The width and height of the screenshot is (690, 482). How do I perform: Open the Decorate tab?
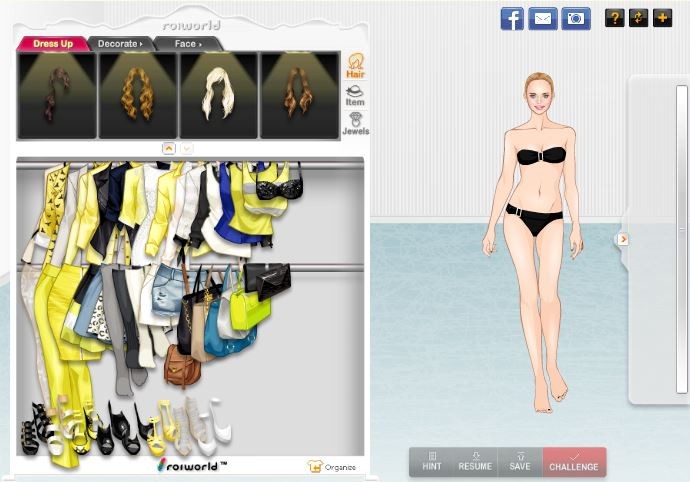click(121, 44)
